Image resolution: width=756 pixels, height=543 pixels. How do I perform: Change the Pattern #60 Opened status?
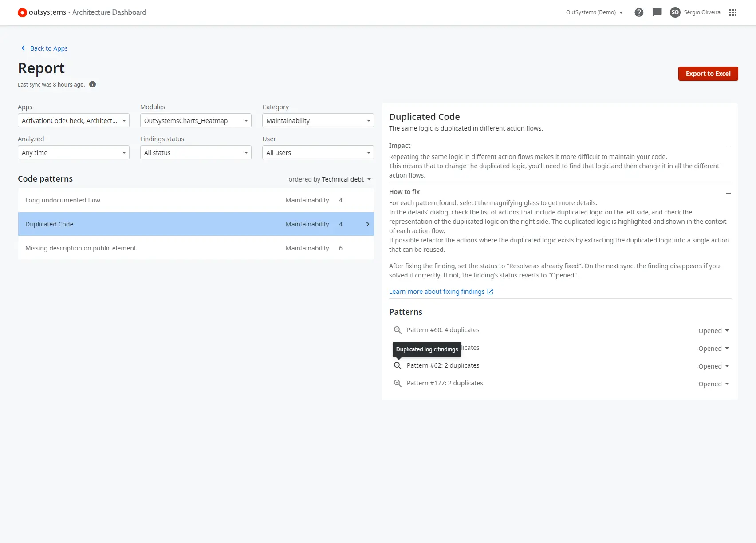pos(713,331)
